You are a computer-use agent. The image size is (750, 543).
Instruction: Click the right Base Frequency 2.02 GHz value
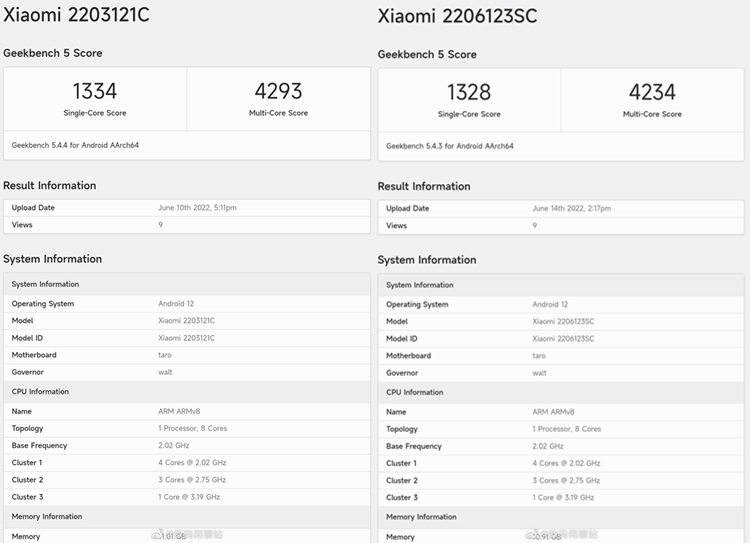548,446
